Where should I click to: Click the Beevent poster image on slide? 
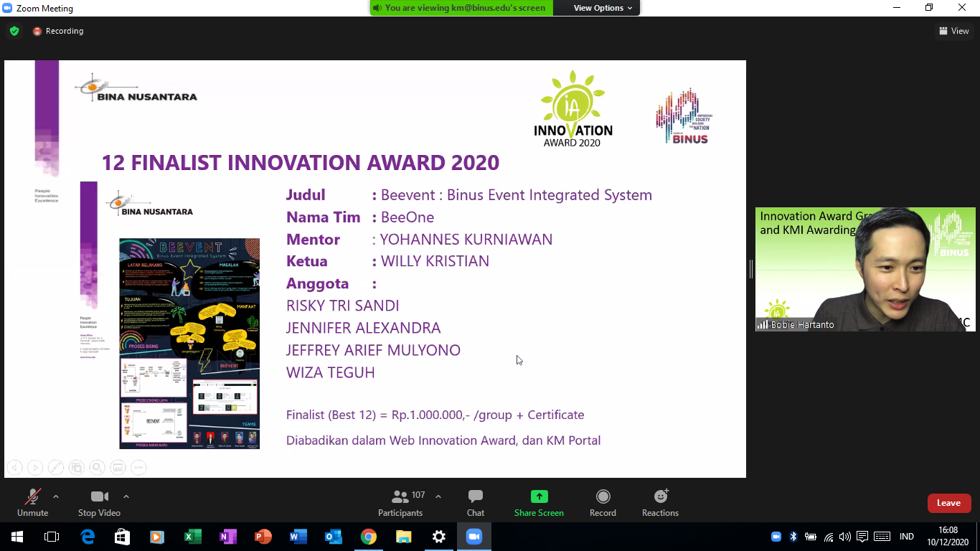(x=189, y=344)
